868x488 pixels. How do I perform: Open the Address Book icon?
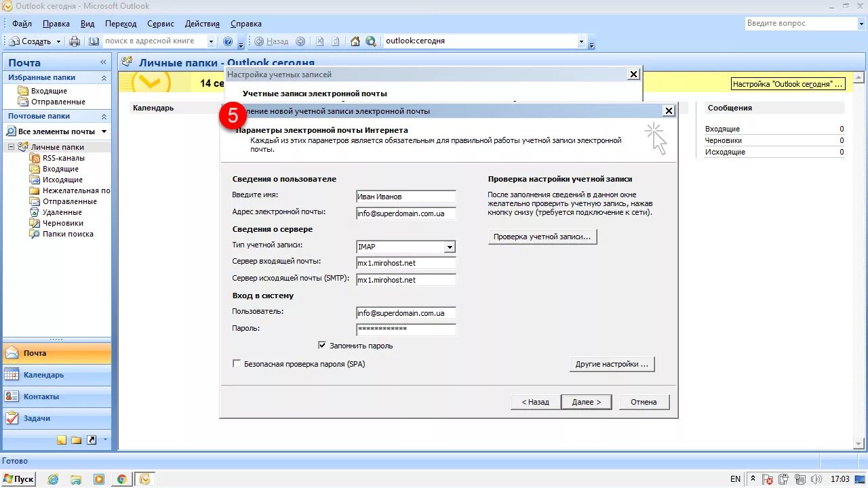(x=94, y=41)
